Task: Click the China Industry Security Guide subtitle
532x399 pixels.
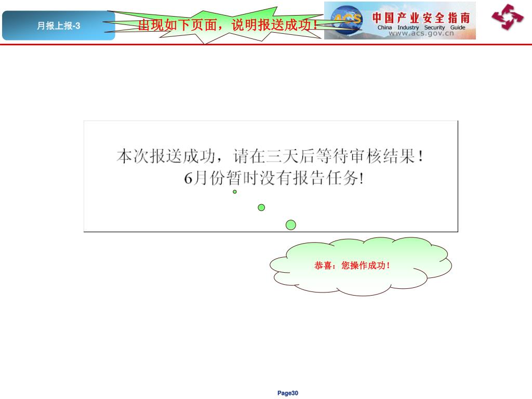Action: pos(421,27)
